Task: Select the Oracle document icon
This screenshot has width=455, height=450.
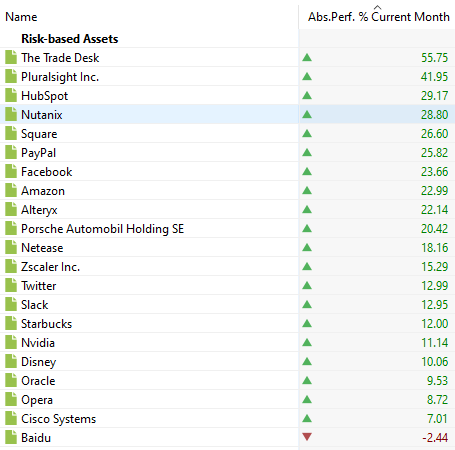Action: point(11,380)
